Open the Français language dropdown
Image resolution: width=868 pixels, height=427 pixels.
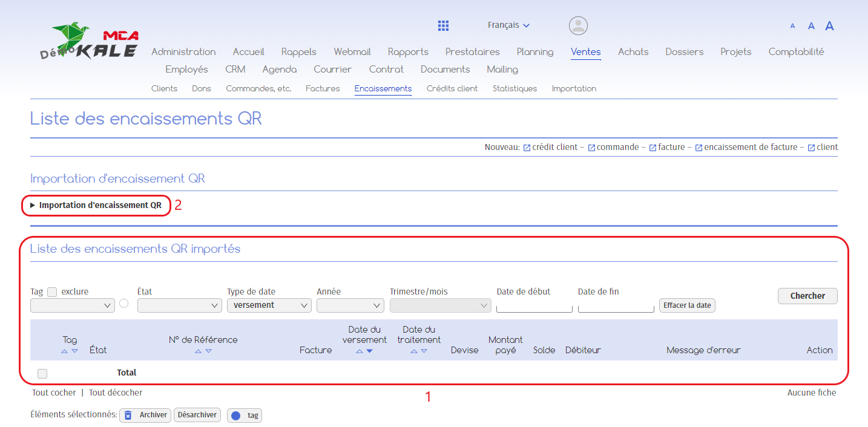click(508, 25)
